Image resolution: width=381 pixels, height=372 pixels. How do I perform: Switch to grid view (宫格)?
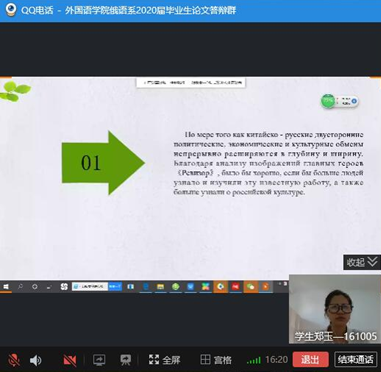tap(216, 360)
